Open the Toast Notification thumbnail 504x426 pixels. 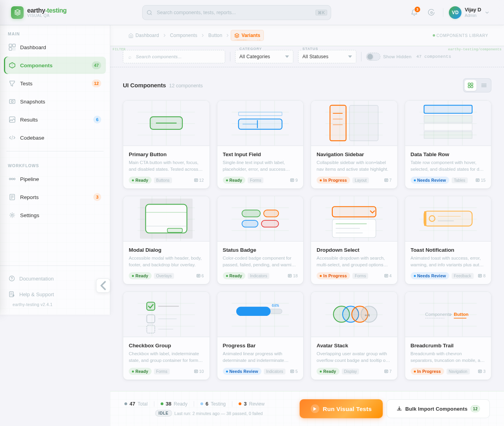[448, 219]
